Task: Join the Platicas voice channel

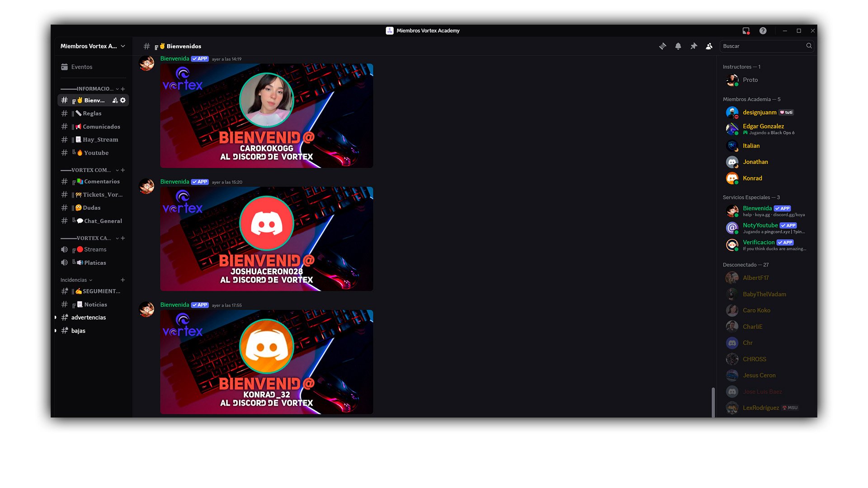Action: click(93, 263)
